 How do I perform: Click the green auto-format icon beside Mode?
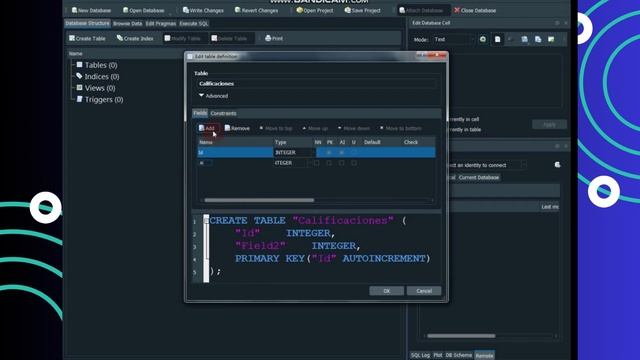coord(483,39)
